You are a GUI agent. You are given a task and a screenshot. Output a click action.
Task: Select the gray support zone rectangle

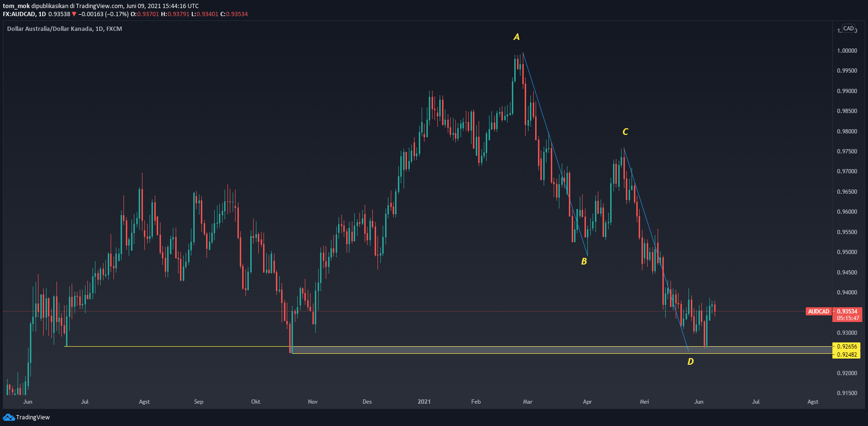(x=562, y=350)
